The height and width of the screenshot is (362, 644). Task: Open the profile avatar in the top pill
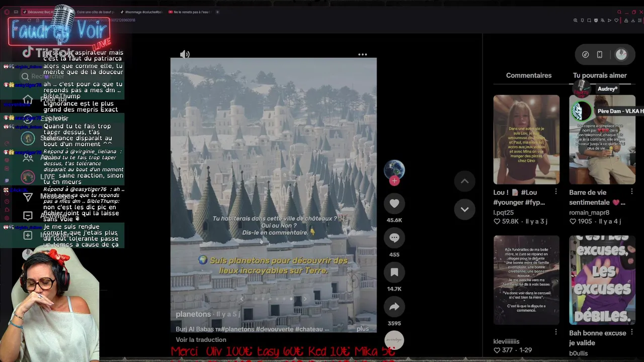coord(621,54)
